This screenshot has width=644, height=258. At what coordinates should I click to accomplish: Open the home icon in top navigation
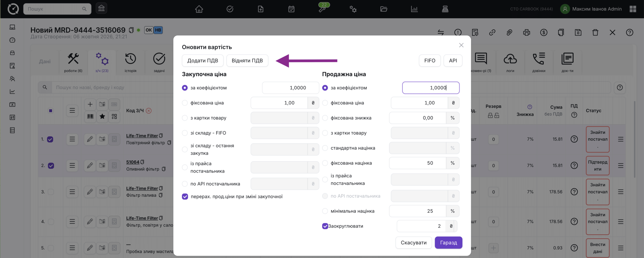coord(199,9)
